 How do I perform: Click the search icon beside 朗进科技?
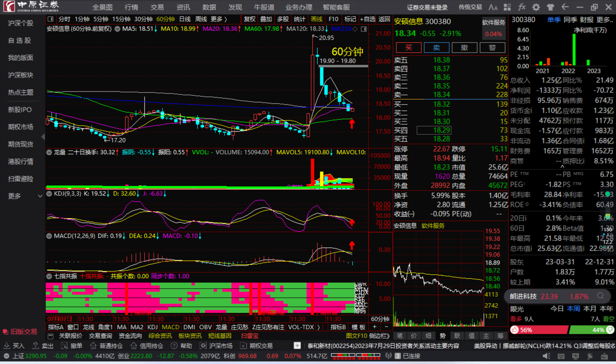tap(601, 296)
